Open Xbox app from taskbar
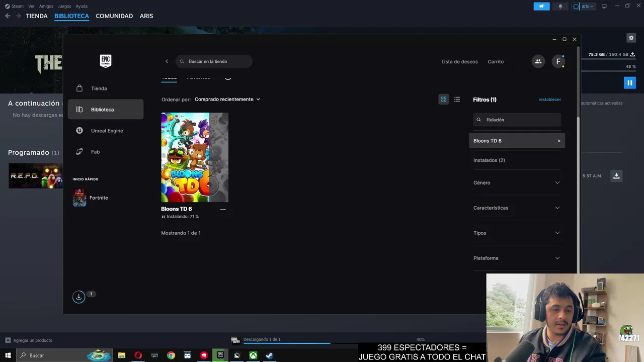Viewport: 644px width, 362px height. click(253, 355)
